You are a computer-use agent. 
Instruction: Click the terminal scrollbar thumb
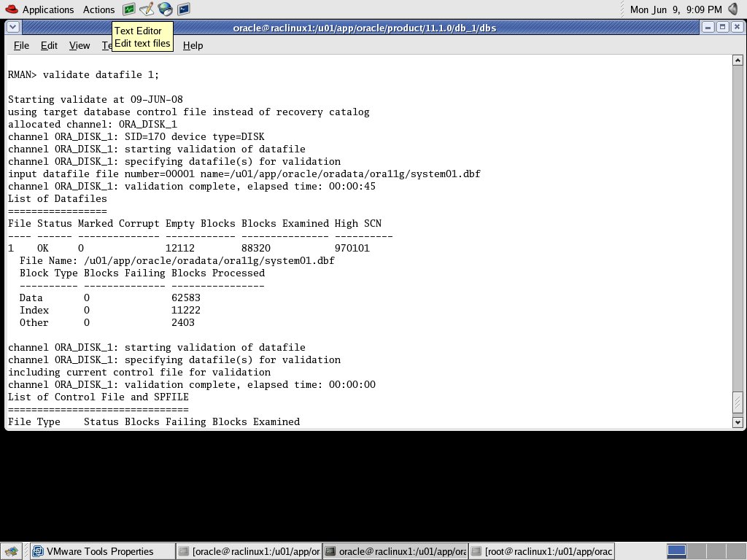tap(738, 402)
